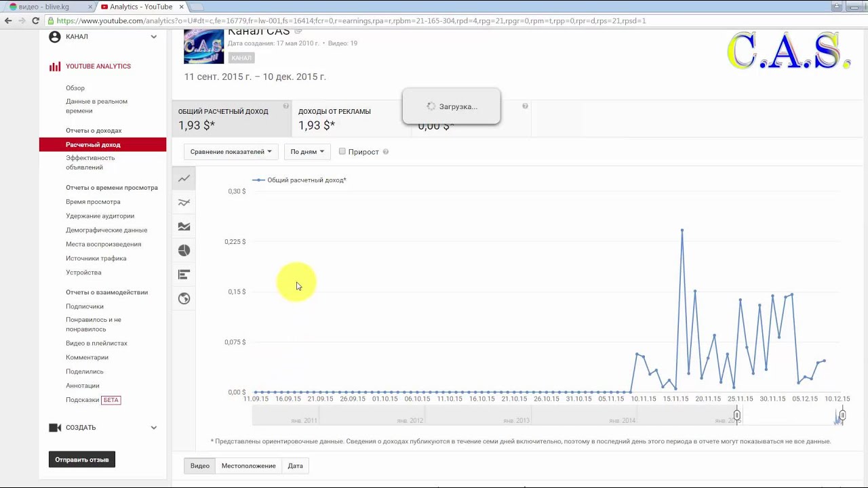Click the left timeline range handle
868x488 pixels.
click(737, 415)
